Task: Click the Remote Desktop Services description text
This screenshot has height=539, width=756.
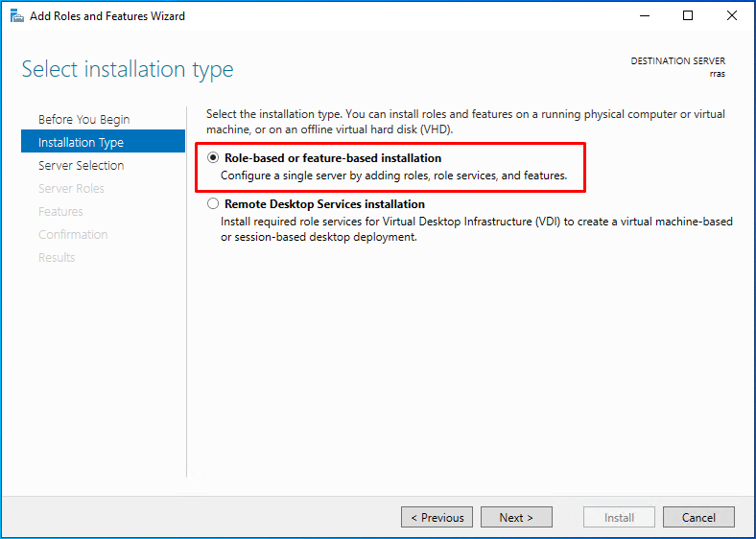Action: (477, 229)
